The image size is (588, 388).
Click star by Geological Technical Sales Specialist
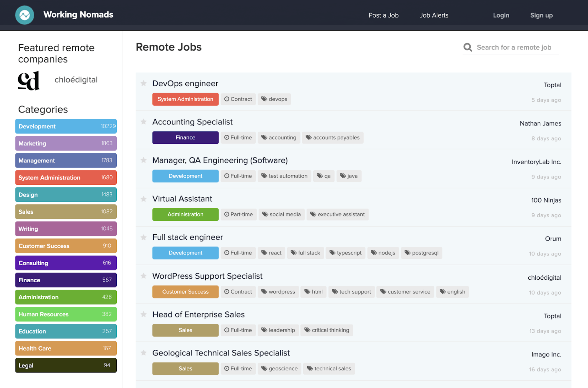tap(144, 353)
